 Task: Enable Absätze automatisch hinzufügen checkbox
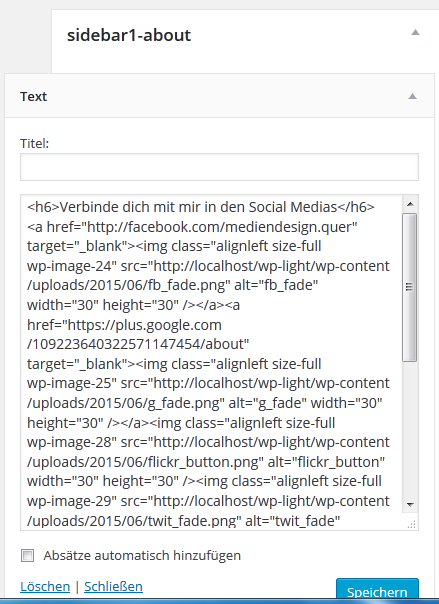pyautogui.click(x=27, y=555)
